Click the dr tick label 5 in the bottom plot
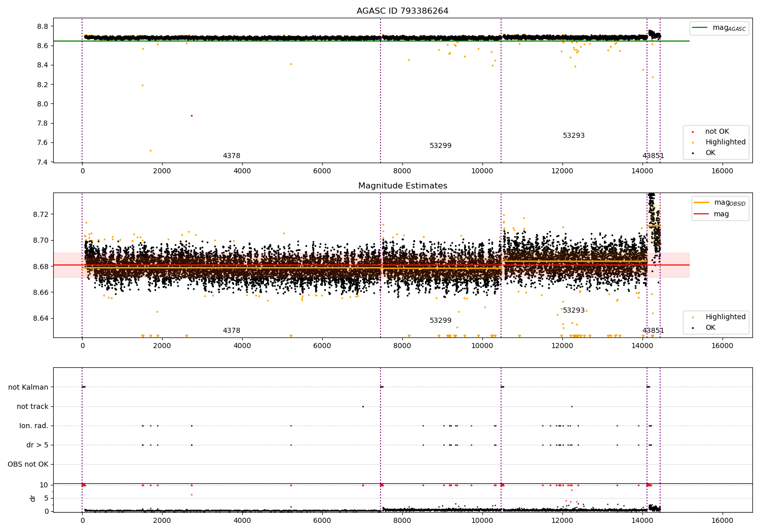Image resolution: width=760 pixels, height=532 pixels. click(46, 498)
